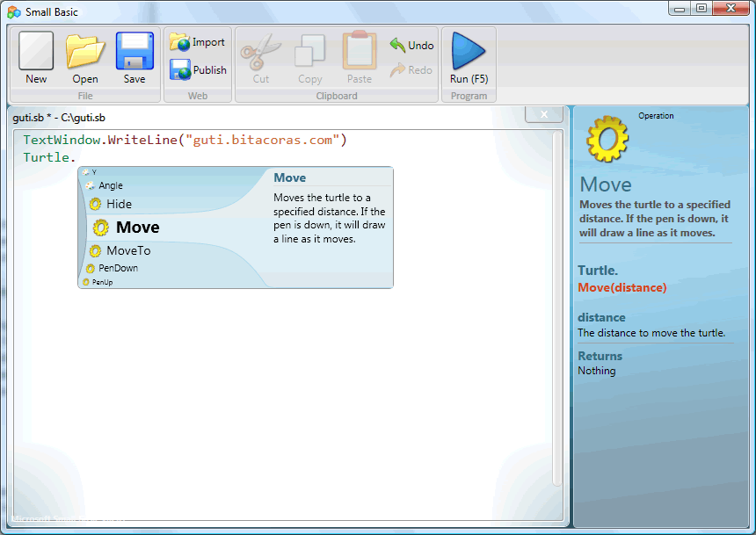Viewport: 756px width, 535px height.
Task: Click the Small Basic logo in the title bar
Action: 13,11
